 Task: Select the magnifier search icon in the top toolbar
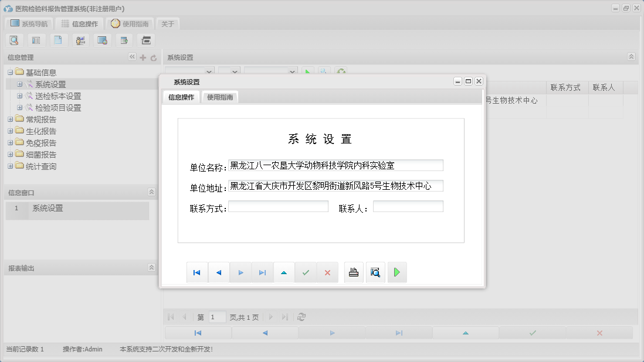click(14, 40)
